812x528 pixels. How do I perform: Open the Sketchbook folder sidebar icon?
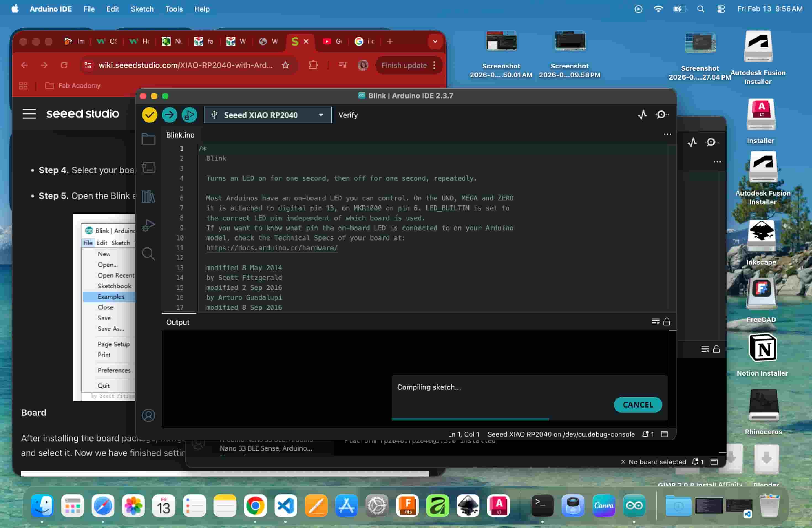coord(148,139)
